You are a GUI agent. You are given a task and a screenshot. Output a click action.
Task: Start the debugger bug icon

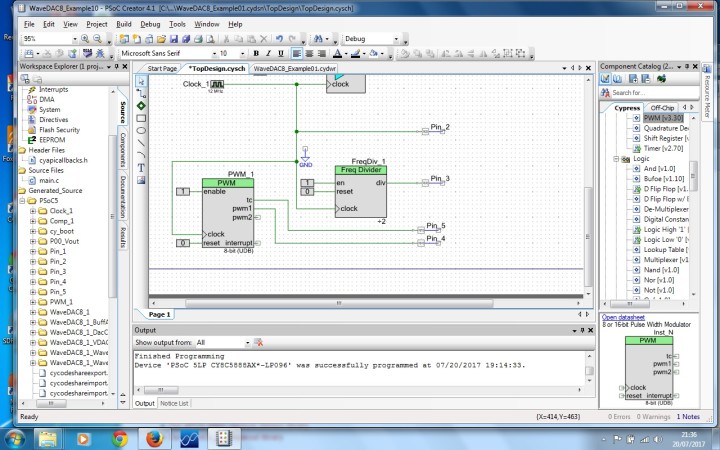(100, 54)
